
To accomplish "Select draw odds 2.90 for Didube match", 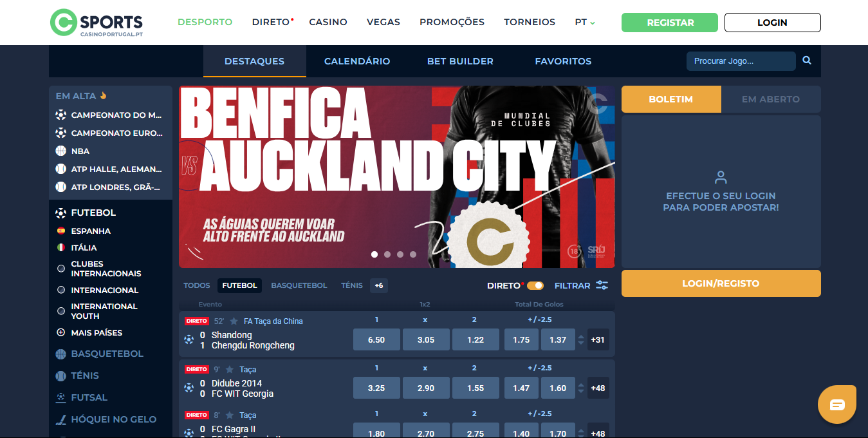I will (x=426, y=388).
